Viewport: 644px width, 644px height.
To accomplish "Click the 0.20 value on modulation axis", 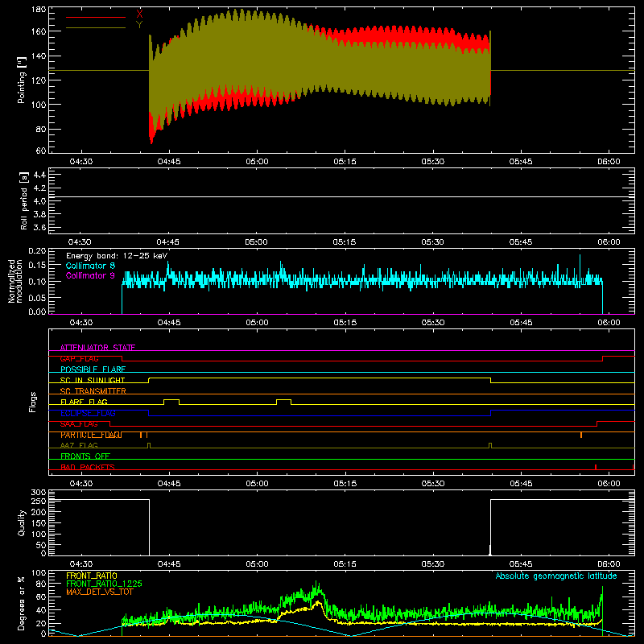I will pos(38,251).
